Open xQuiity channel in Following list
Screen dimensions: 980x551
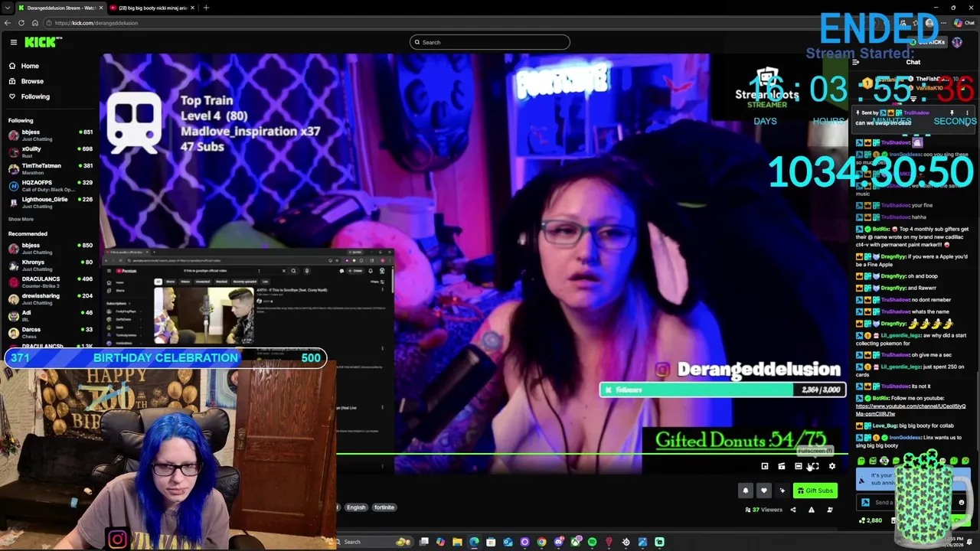click(51, 152)
